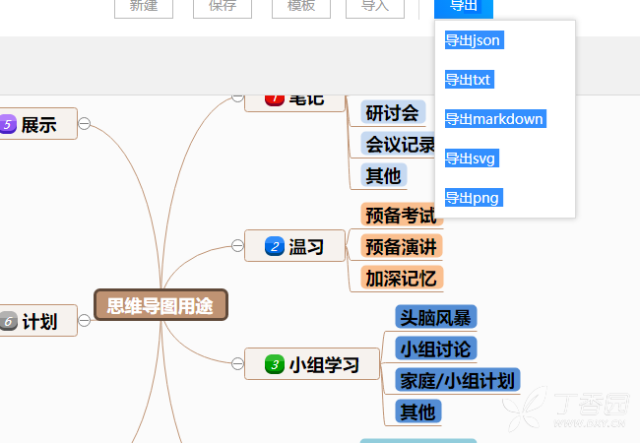The image size is (640, 443).
Task: Click the priority 6 icon on 计划 node
Action: [8, 321]
